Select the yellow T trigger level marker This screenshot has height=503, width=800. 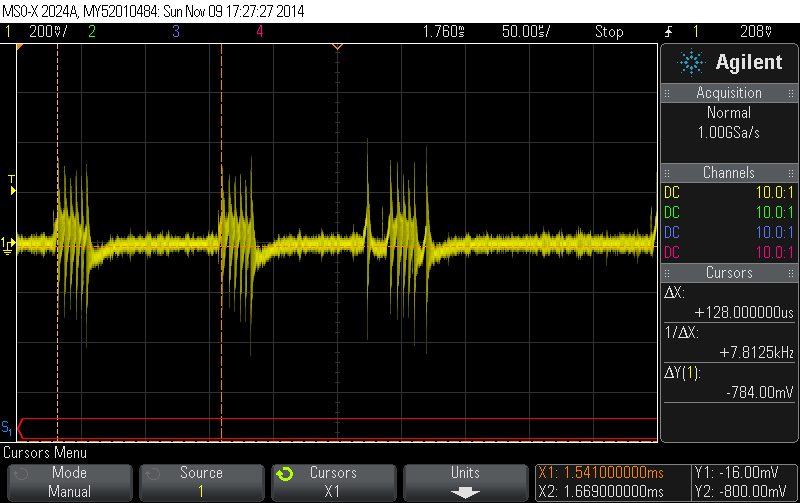tap(12, 185)
